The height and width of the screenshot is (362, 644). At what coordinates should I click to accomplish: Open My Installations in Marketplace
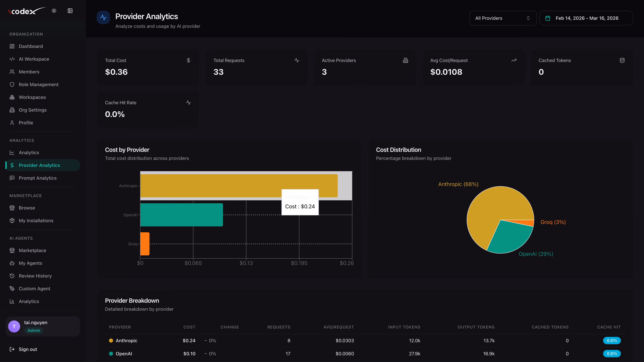[x=36, y=221]
